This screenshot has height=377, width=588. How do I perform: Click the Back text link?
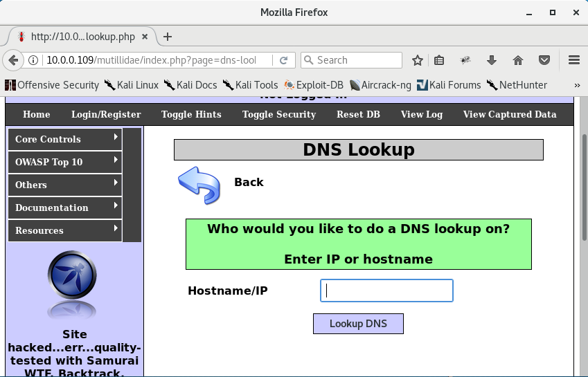coord(249,182)
